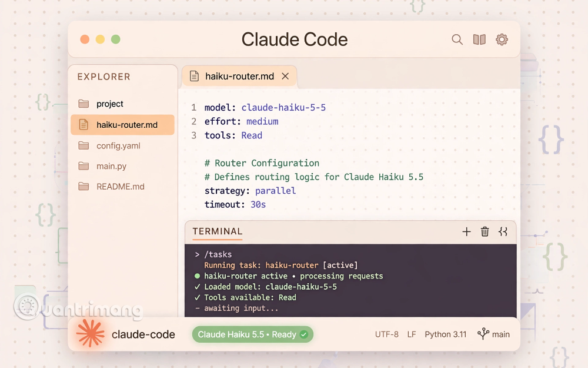Click the file icon beside haiku-router.md in Explorer
588x368 pixels.
pyautogui.click(x=83, y=125)
